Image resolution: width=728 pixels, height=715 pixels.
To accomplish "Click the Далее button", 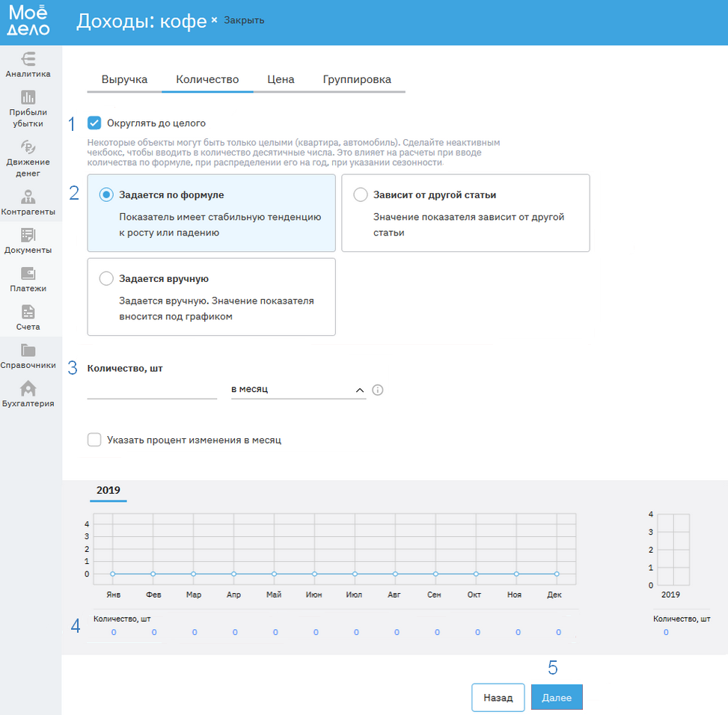I will [x=556, y=697].
